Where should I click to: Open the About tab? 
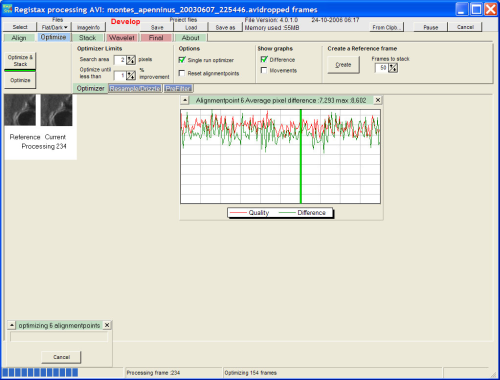click(x=190, y=38)
